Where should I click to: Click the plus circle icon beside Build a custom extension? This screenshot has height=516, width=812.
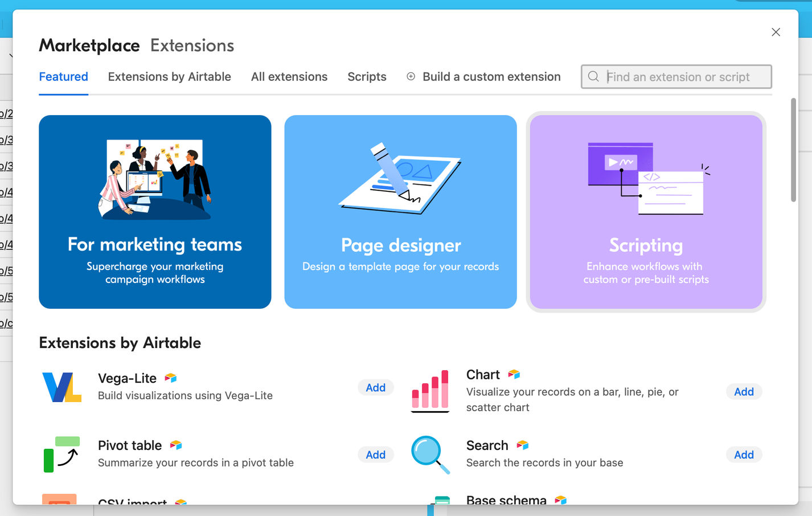pyautogui.click(x=411, y=76)
